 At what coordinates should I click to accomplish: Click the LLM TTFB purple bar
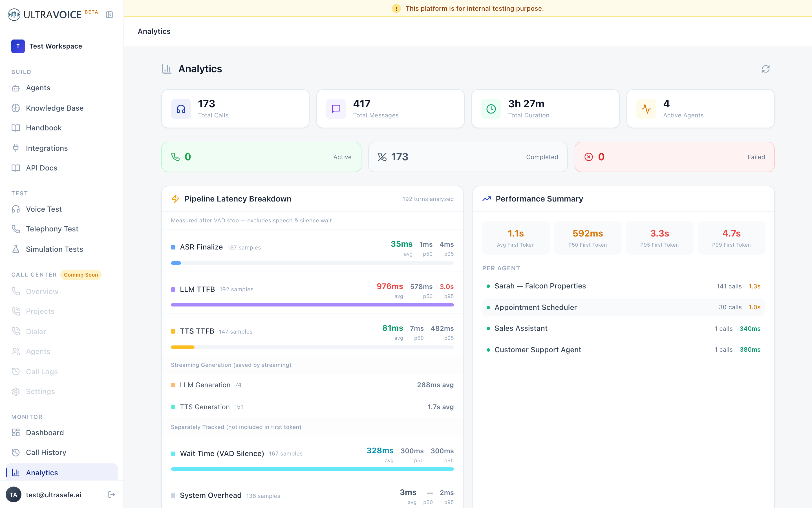coord(312,305)
